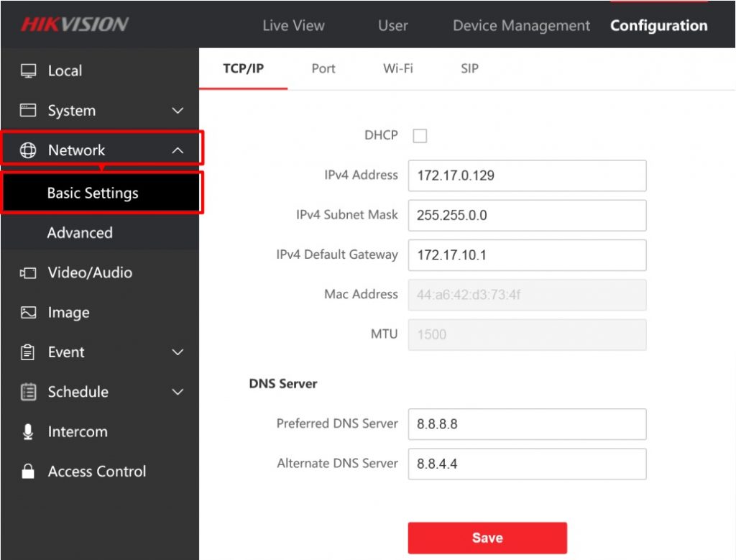This screenshot has height=560, width=736.
Task: Click the Image picture icon
Action: point(28,313)
